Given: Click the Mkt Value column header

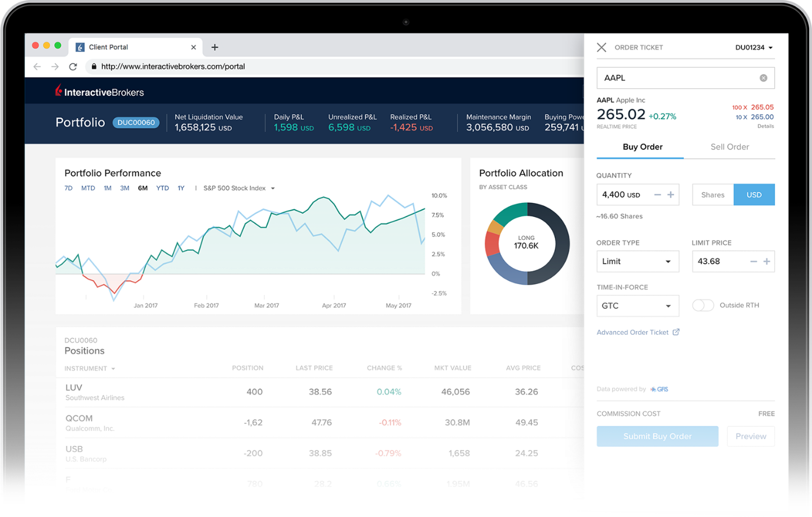Looking at the screenshot, I should [x=452, y=368].
